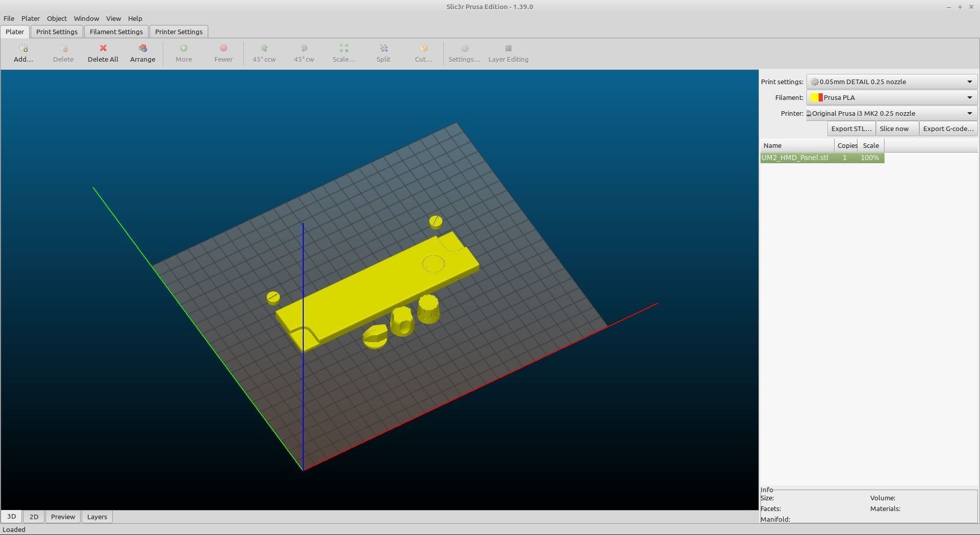Click the 100% scale value cell
980x535 pixels.
pos(870,158)
